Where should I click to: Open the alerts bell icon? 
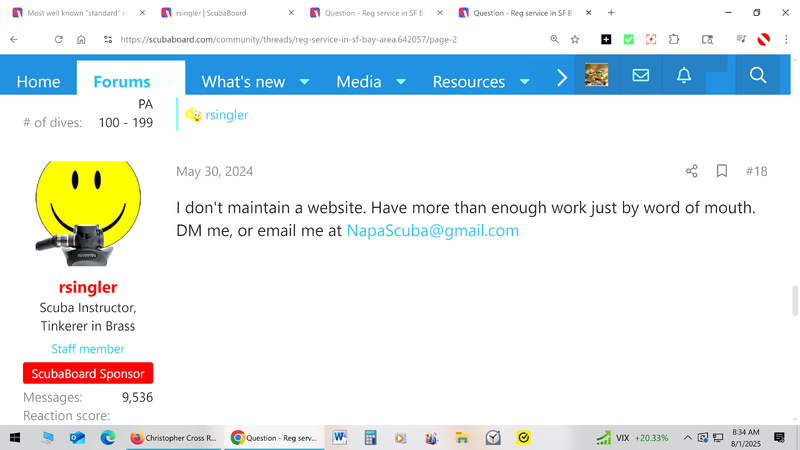click(684, 76)
